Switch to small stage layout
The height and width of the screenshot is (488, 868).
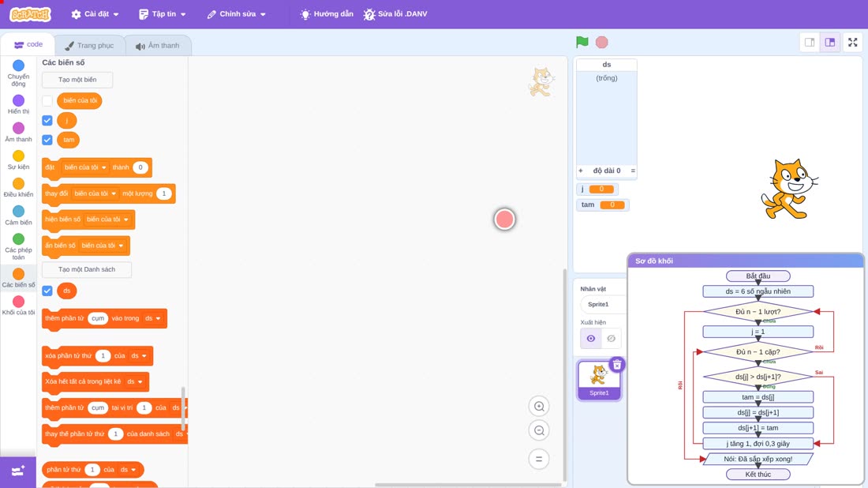(810, 42)
